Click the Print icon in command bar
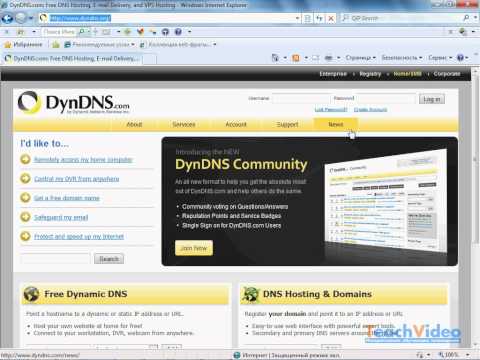This screenshot has height=360, width=480. click(328, 58)
